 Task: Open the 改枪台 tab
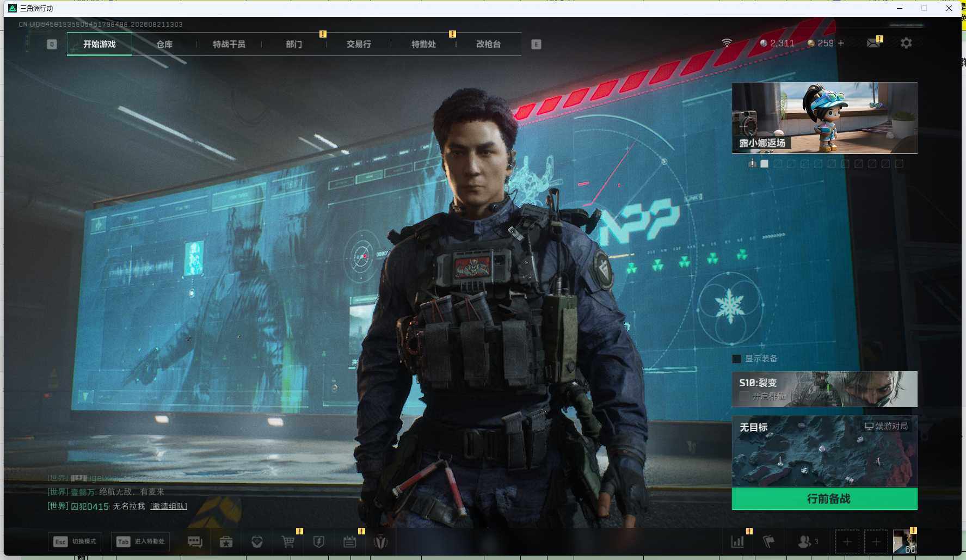point(488,44)
